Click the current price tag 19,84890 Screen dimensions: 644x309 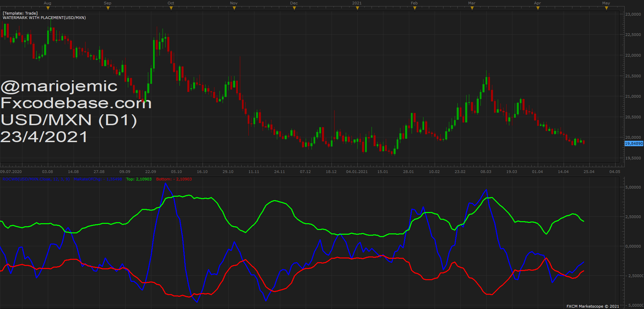[x=634, y=143]
